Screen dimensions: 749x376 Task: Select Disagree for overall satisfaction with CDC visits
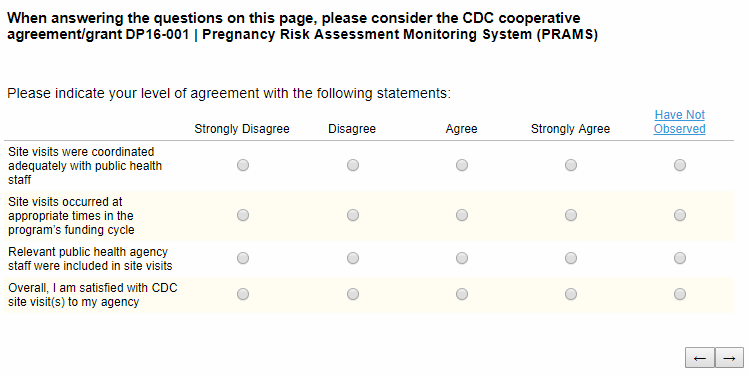click(x=353, y=294)
